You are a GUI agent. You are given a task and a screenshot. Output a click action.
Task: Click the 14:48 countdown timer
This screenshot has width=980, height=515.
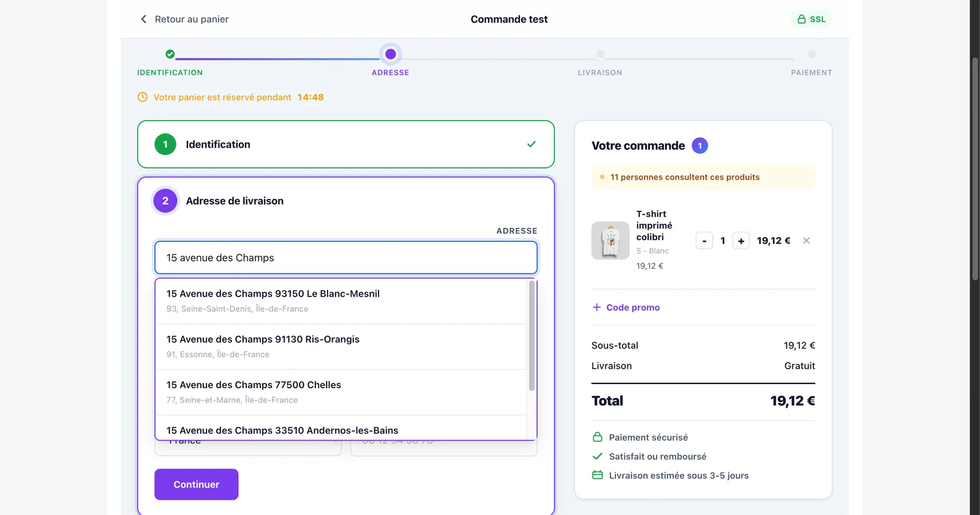pyautogui.click(x=311, y=97)
